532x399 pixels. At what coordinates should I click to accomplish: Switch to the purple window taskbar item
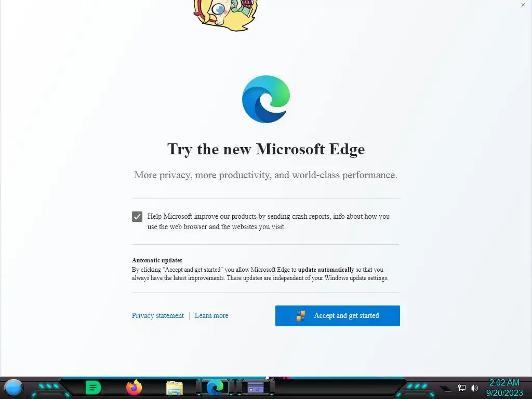256,388
